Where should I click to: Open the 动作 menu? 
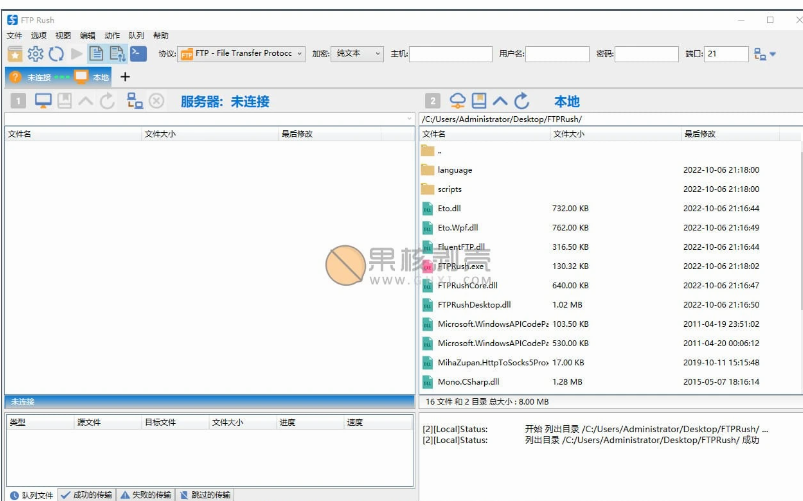coord(112,35)
